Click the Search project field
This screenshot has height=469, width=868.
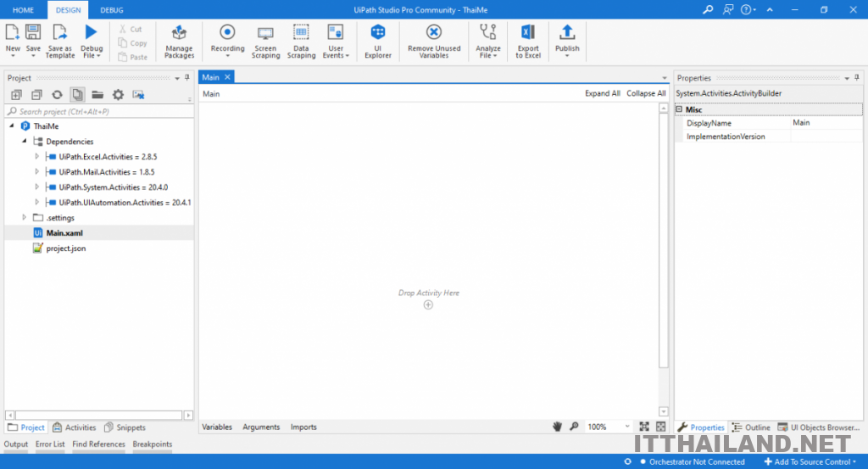pyautogui.click(x=100, y=111)
